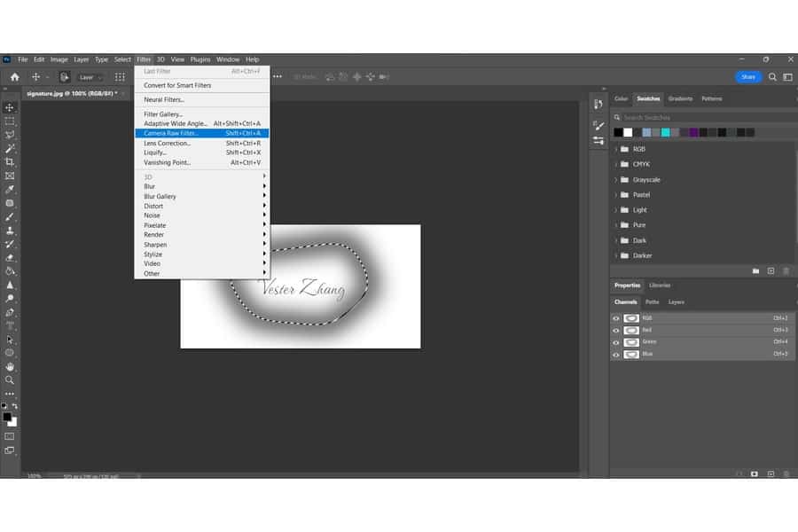This screenshot has height=532, width=798.
Task: Click Convert for Smart Filters
Action: [x=202, y=85]
